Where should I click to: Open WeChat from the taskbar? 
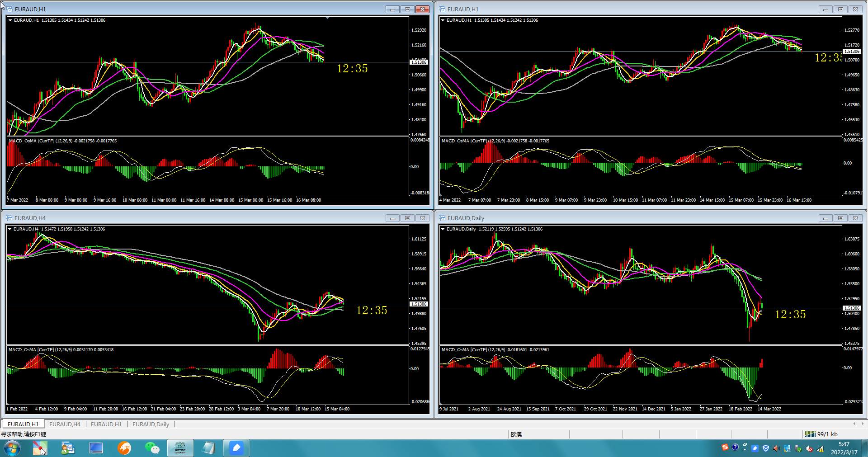tap(152, 448)
